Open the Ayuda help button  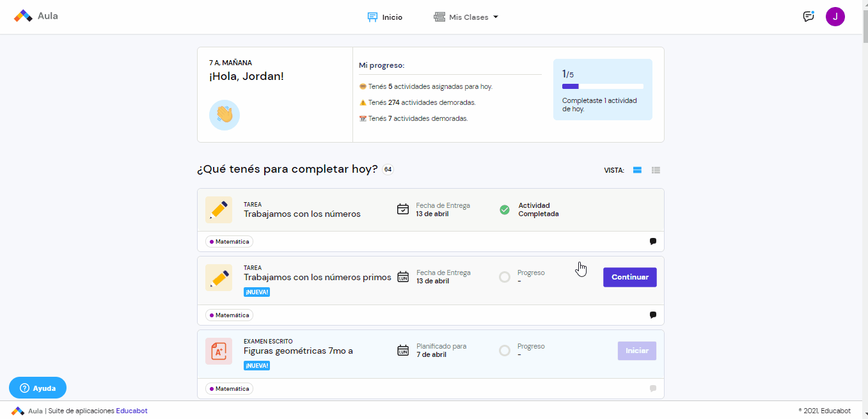pos(38,388)
